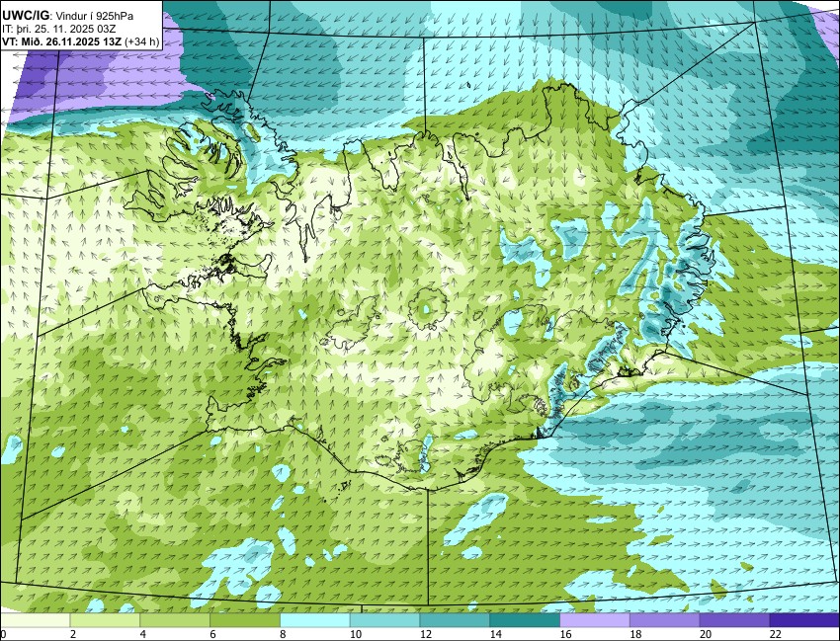Click the dark purple swatch above 22
Viewport: 840px width, 641px height.
click(x=804, y=620)
